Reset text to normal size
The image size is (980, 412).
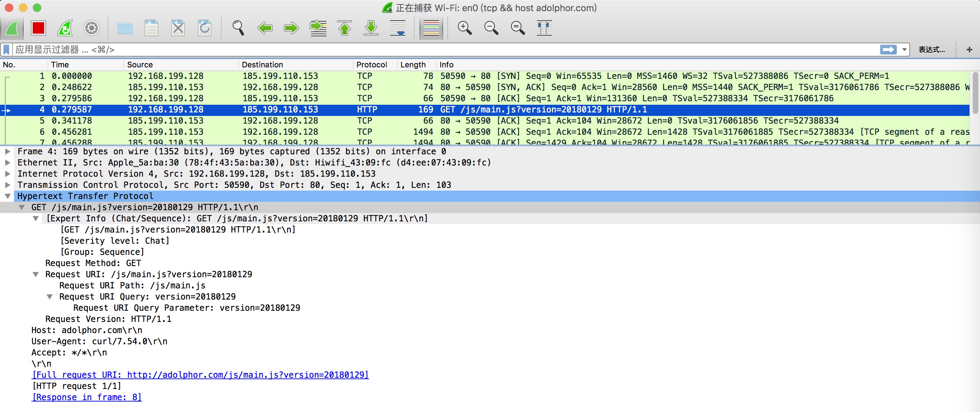pyautogui.click(x=518, y=28)
